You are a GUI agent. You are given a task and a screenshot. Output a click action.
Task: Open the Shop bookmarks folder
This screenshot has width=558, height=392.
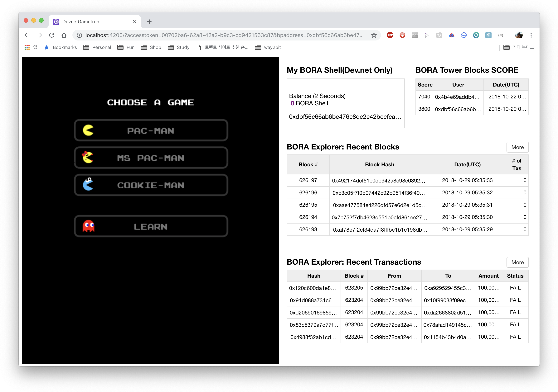click(x=151, y=47)
